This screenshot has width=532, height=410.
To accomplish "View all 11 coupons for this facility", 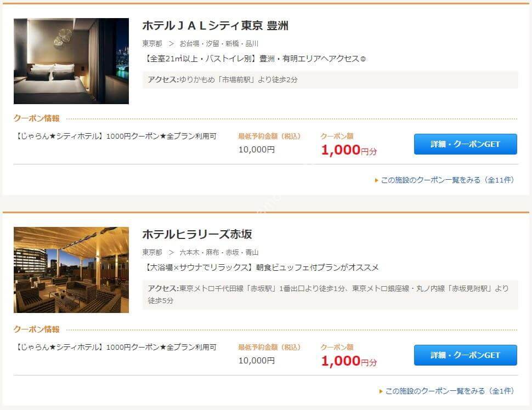I will point(447,180).
